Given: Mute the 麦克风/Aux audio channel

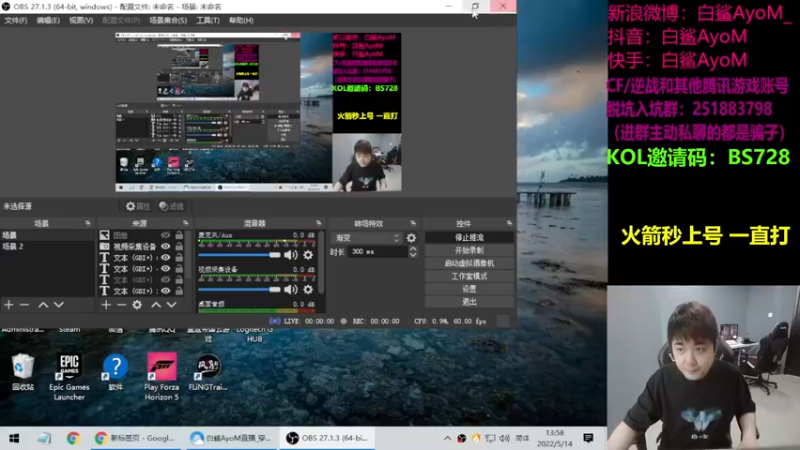Looking at the screenshot, I should pyautogui.click(x=291, y=255).
